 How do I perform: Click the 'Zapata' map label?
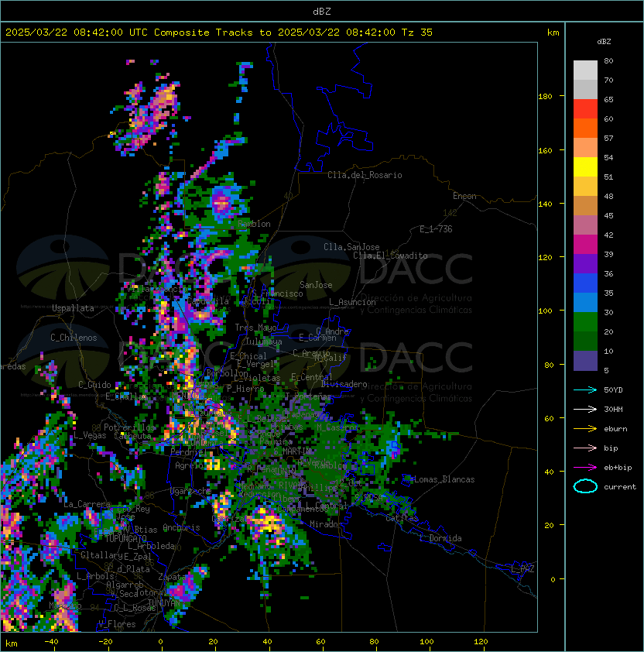tap(172, 577)
